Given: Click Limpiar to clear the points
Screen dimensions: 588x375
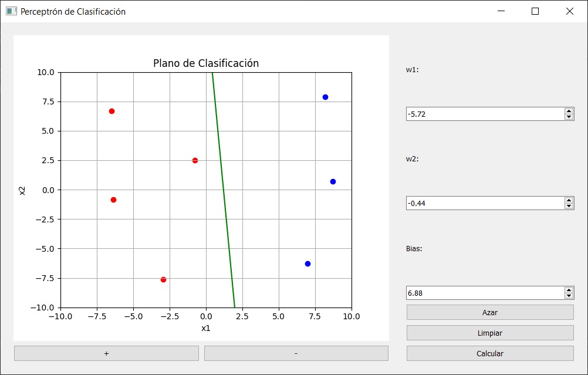Looking at the screenshot, I should [x=489, y=333].
